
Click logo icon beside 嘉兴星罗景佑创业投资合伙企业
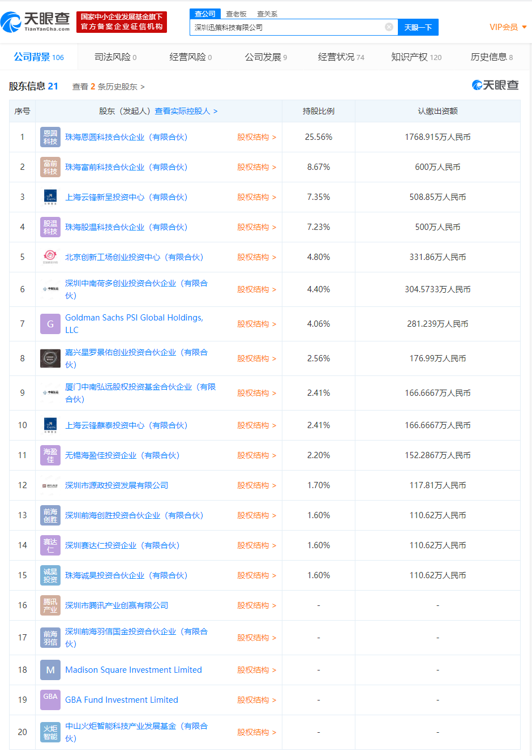tap(50, 358)
